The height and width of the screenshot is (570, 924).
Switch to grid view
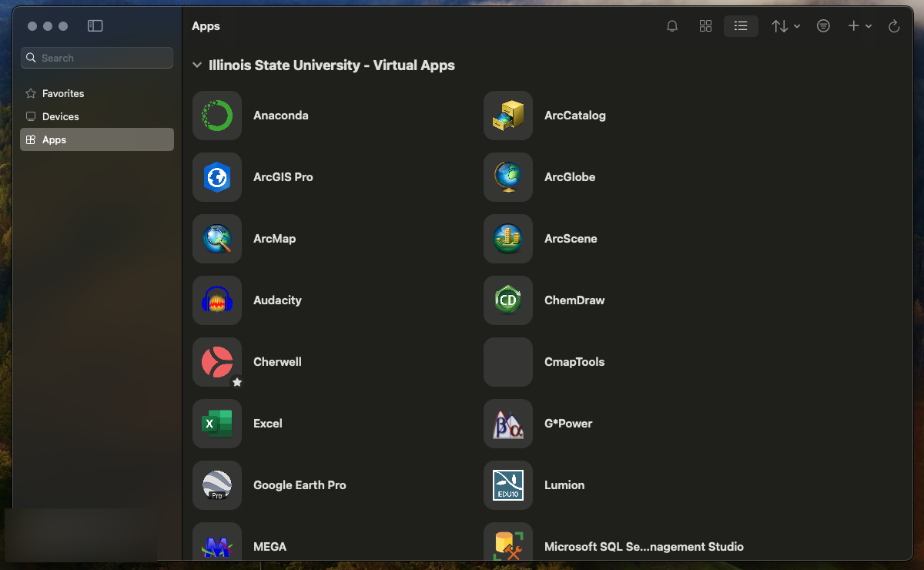click(705, 26)
